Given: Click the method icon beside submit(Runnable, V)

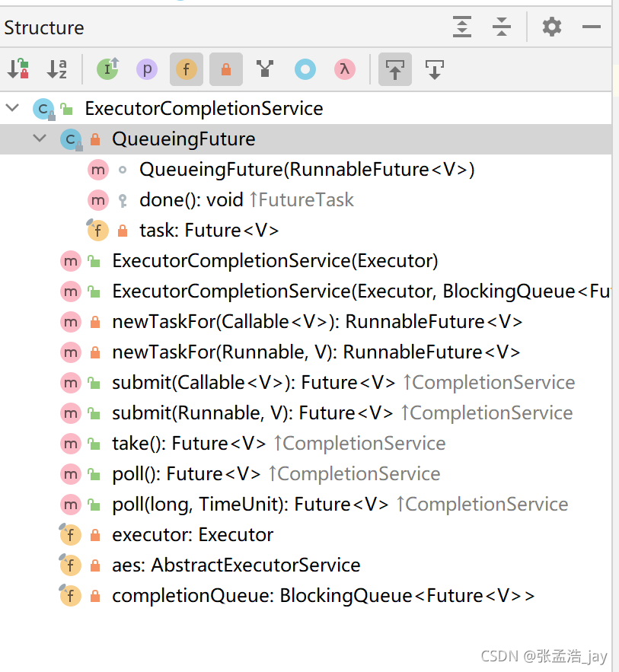Looking at the screenshot, I should [x=71, y=413].
